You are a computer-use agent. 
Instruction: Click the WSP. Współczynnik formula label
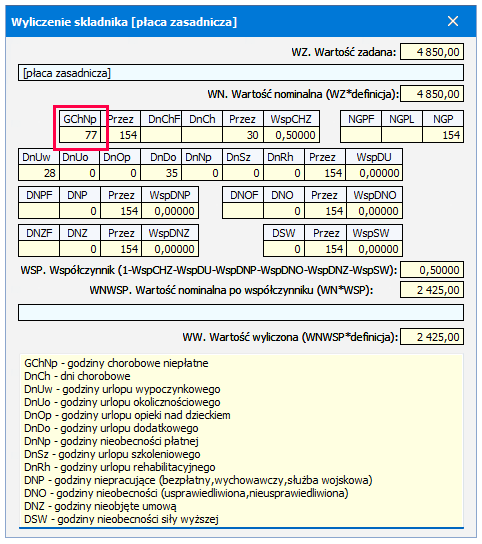[209, 270]
